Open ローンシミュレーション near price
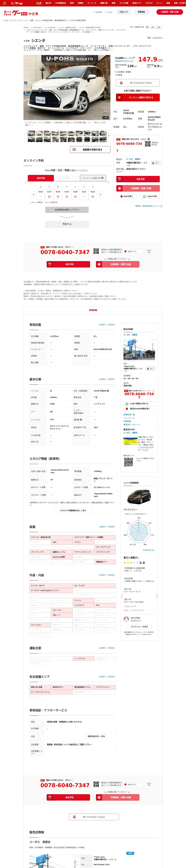Screen dimensions: 186x868 click(138, 83)
